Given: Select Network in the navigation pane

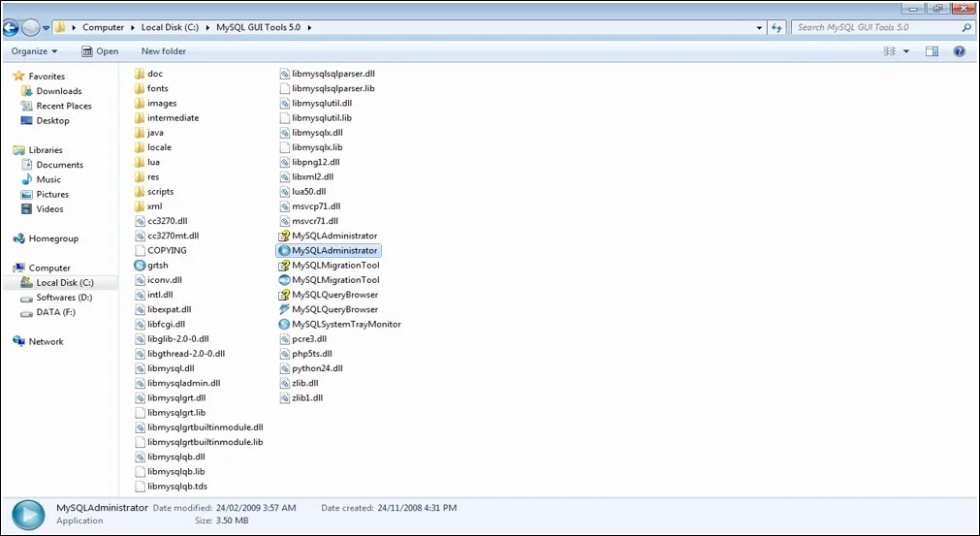Looking at the screenshot, I should 38,342.
